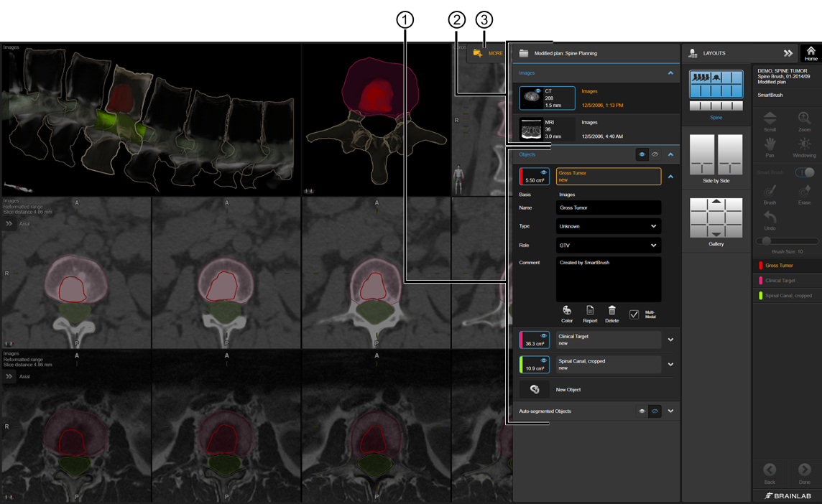Expand the Clinical Target details

[670, 340]
